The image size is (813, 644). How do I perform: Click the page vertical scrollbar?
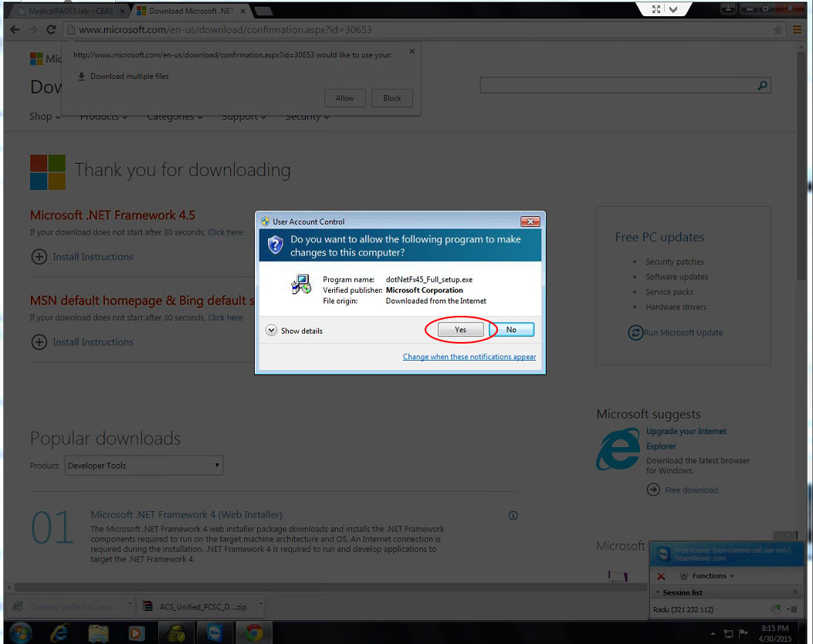coord(801,166)
